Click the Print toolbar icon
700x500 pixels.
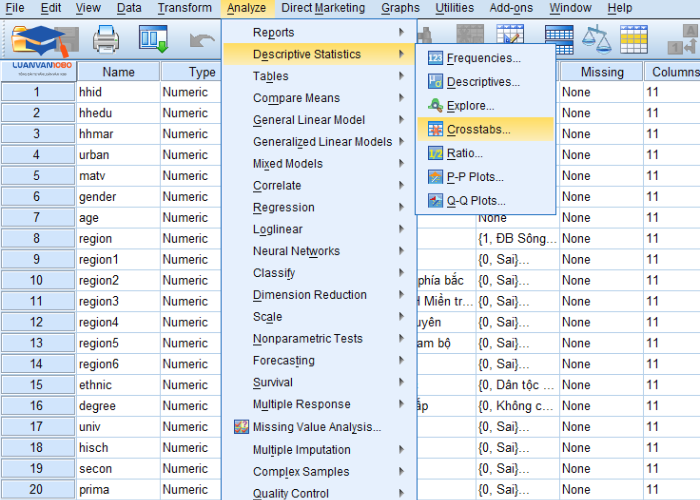point(106,40)
